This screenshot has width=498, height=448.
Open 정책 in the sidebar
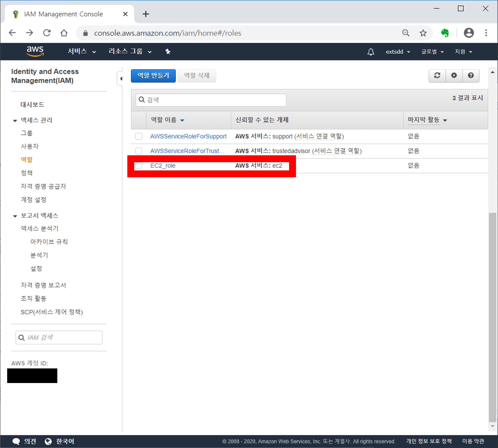point(27,173)
